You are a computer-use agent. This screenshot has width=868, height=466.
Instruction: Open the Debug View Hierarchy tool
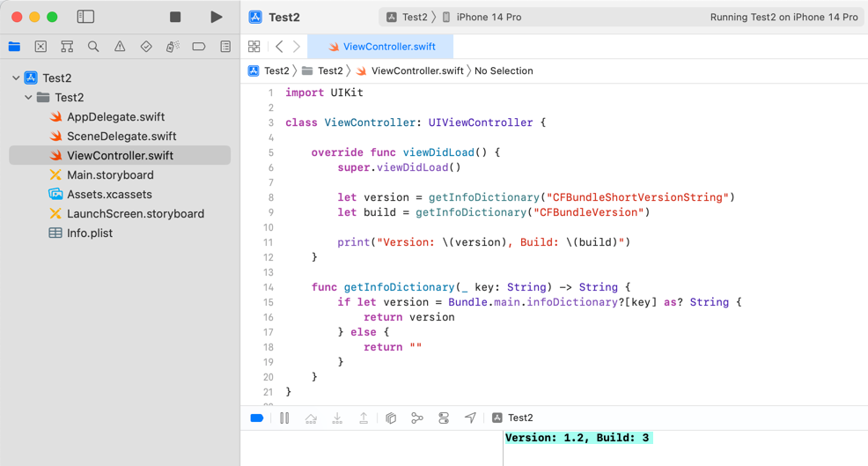coord(391,418)
